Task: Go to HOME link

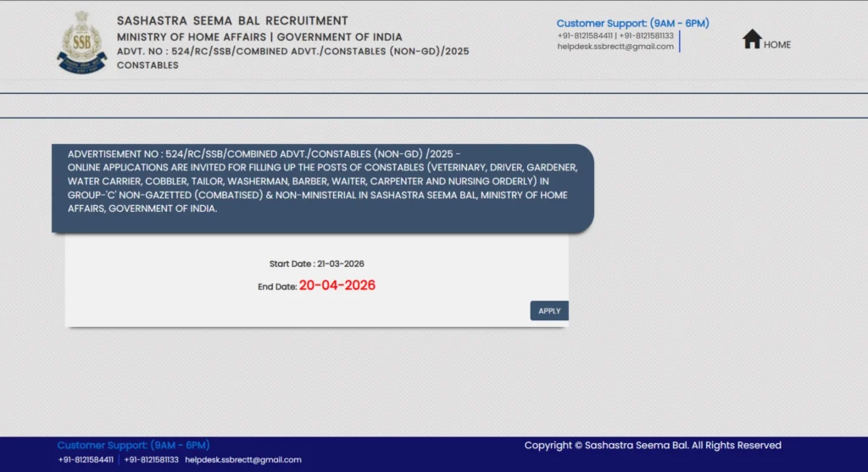Action: (777, 45)
